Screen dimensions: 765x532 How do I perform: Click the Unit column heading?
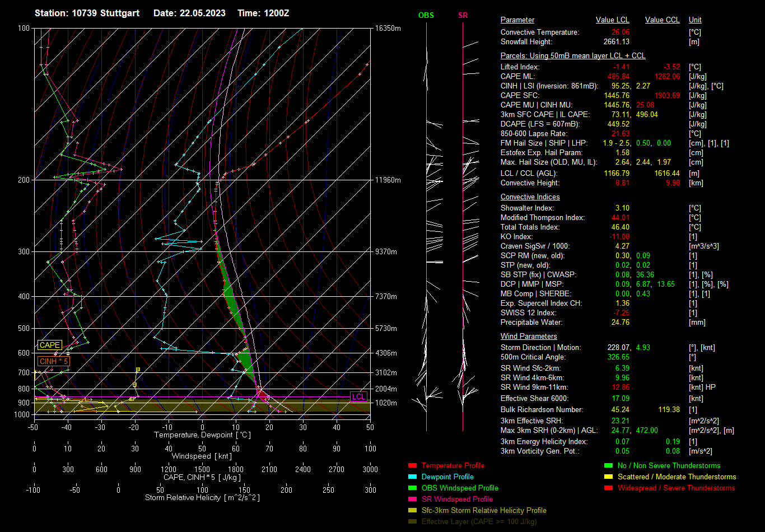(695, 20)
